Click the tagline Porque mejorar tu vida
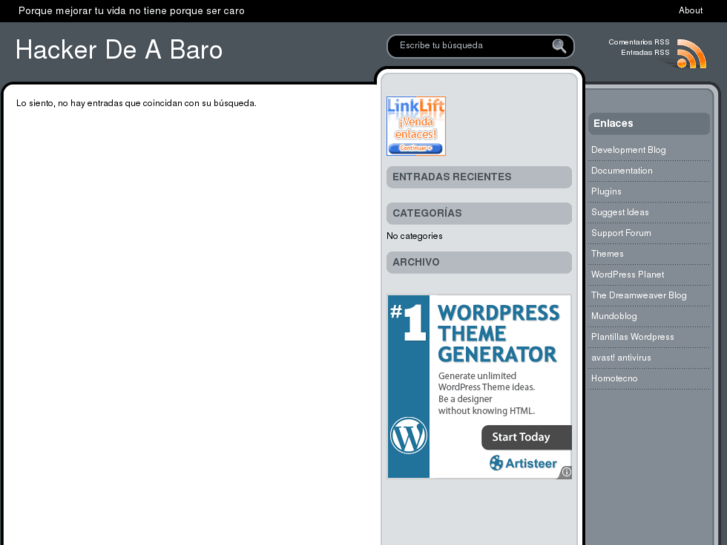 [x=131, y=11]
